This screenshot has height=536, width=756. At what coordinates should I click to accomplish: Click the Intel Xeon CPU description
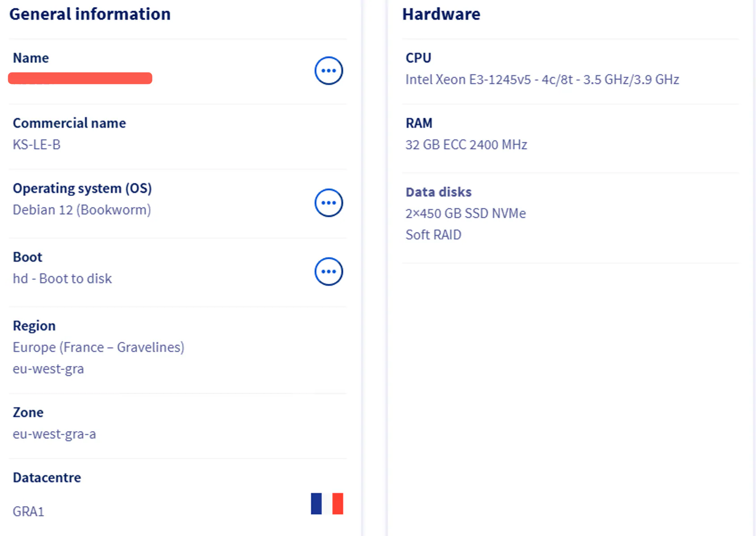pos(542,80)
